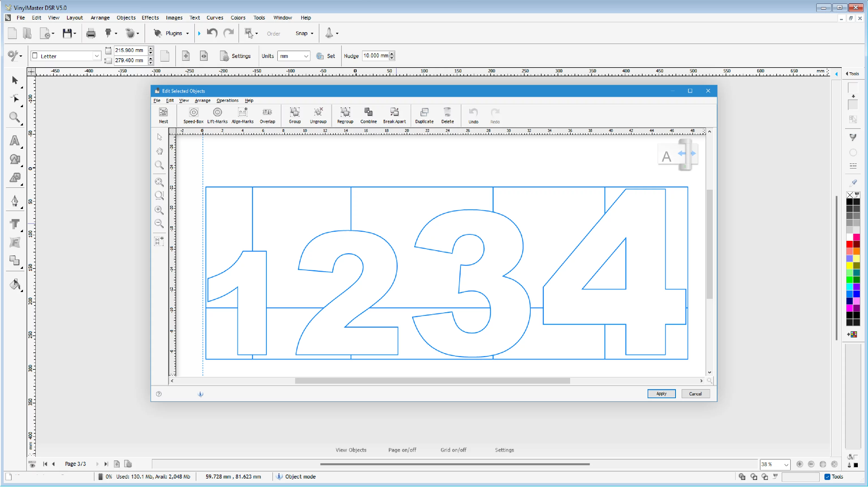Click the Cancel button
This screenshot has height=487, width=868.
coord(695,394)
